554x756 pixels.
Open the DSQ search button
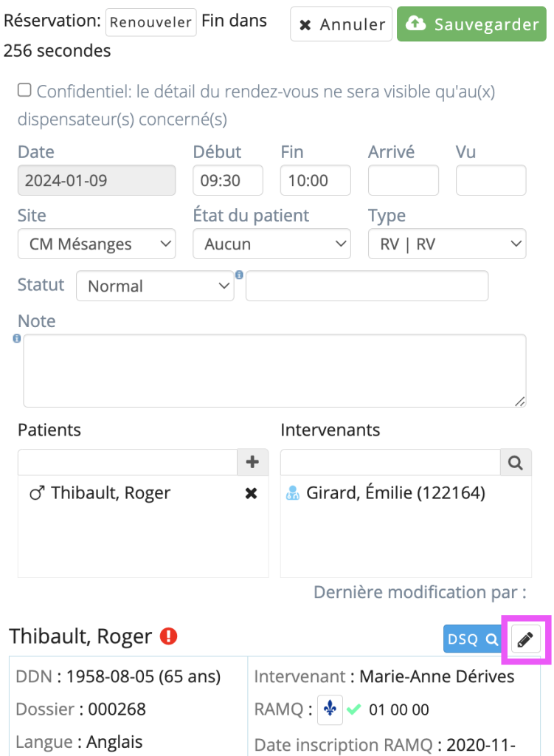coord(472,639)
